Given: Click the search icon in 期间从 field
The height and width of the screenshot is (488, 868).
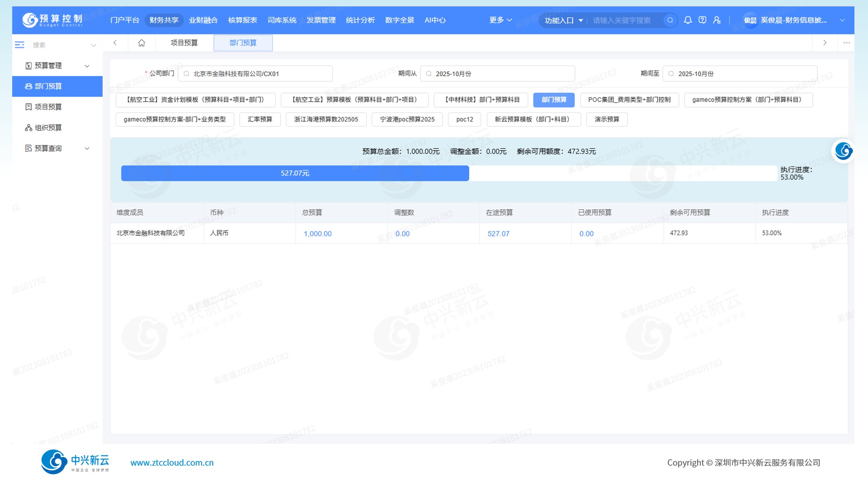Looking at the screenshot, I should pyautogui.click(x=429, y=74).
